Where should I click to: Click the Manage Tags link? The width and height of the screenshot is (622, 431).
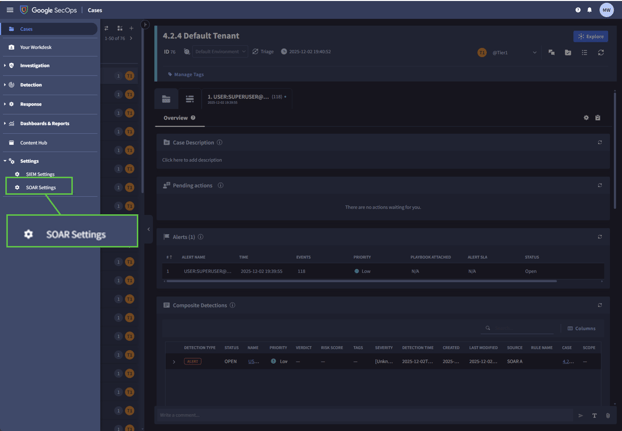click(x=189, y=74)
